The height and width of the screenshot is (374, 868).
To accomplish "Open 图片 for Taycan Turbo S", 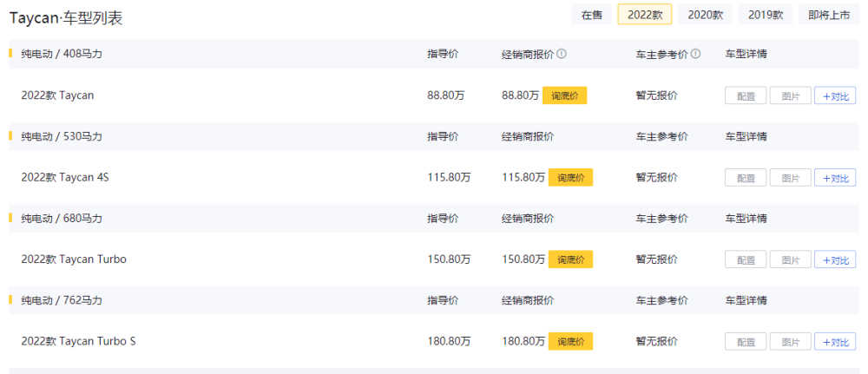I will pyautogui.click(x=791, y=341).
